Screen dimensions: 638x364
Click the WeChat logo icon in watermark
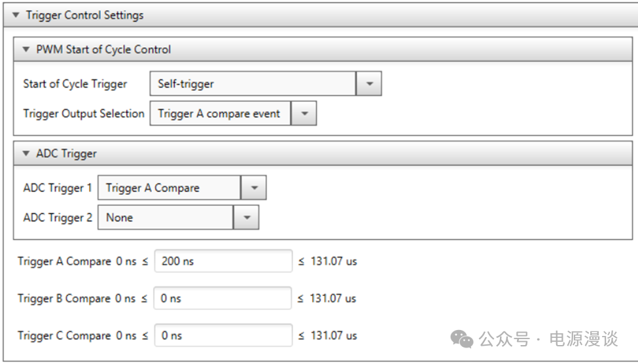tap(463, 339)
